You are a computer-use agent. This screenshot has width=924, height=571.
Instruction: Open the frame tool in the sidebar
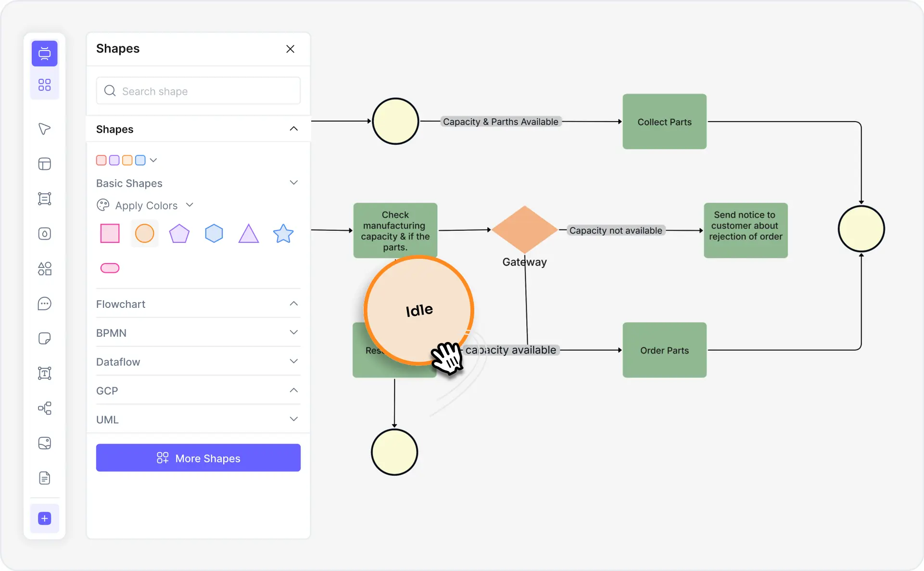click(45, 164)
